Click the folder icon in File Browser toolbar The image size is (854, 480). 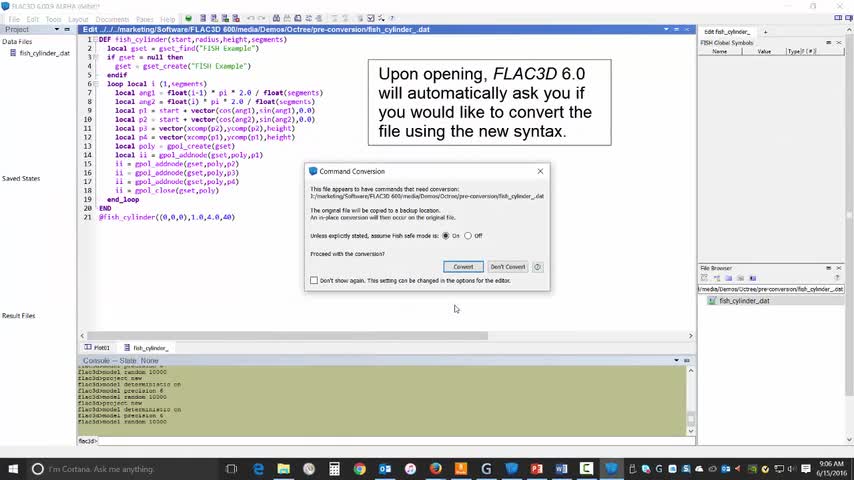[x=729, y=278]
